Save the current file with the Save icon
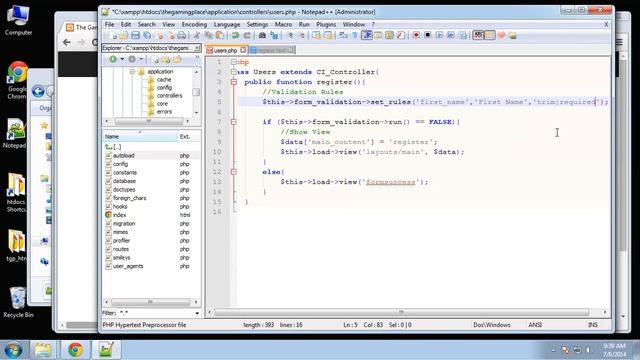The width and height of the screenshot is (640, 360). (x=135, y=36)
